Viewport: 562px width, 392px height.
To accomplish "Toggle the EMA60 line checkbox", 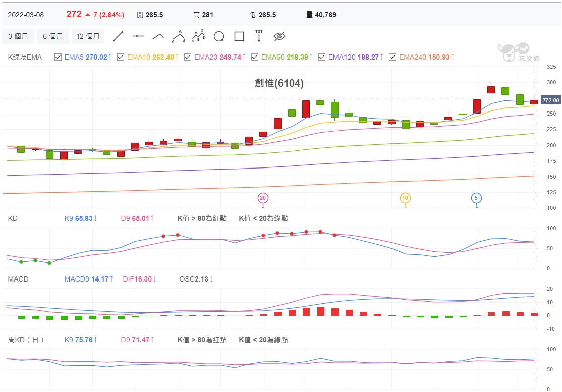I will (x=254, y=57).
